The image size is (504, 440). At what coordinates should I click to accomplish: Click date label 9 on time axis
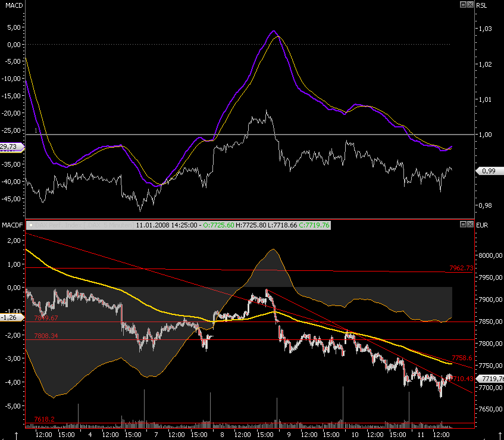coord(289,435)
